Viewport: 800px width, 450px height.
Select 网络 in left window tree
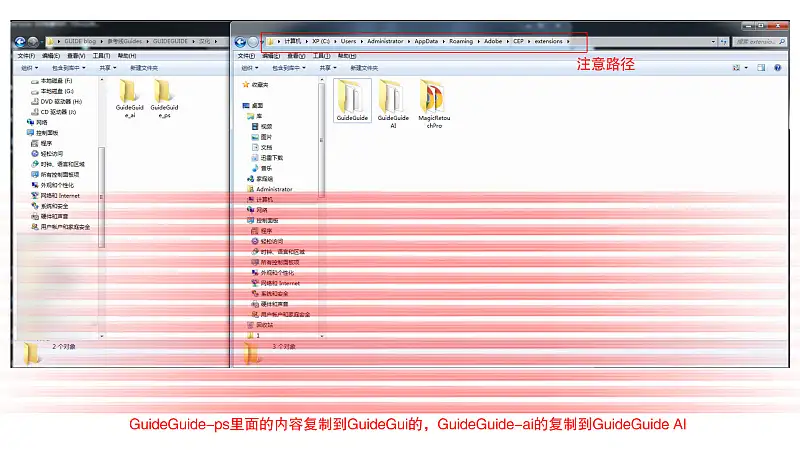[x=37, y=122]
